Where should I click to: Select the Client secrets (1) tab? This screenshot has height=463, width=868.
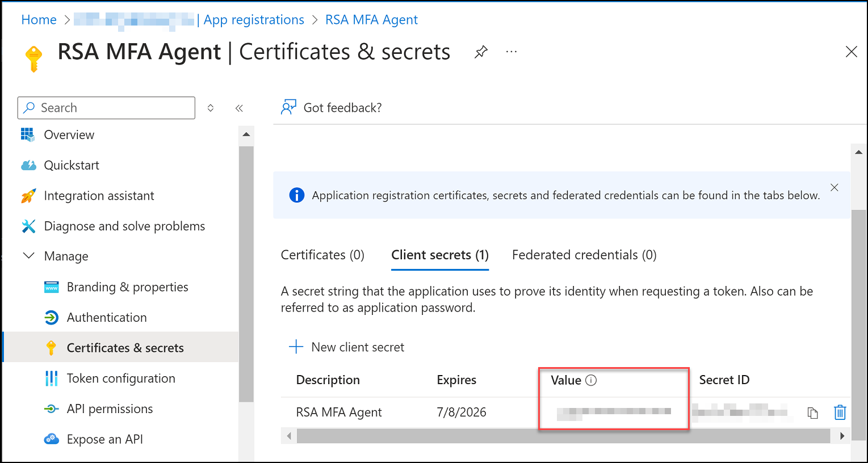[x=440, y=255]
